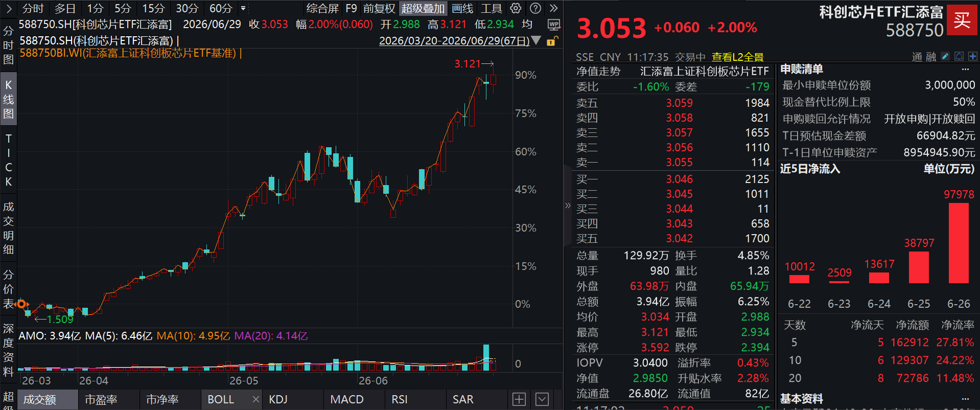Screen dimensions: 980x410
Task: Select KDJ indicator tab
Action: [293, 399]
